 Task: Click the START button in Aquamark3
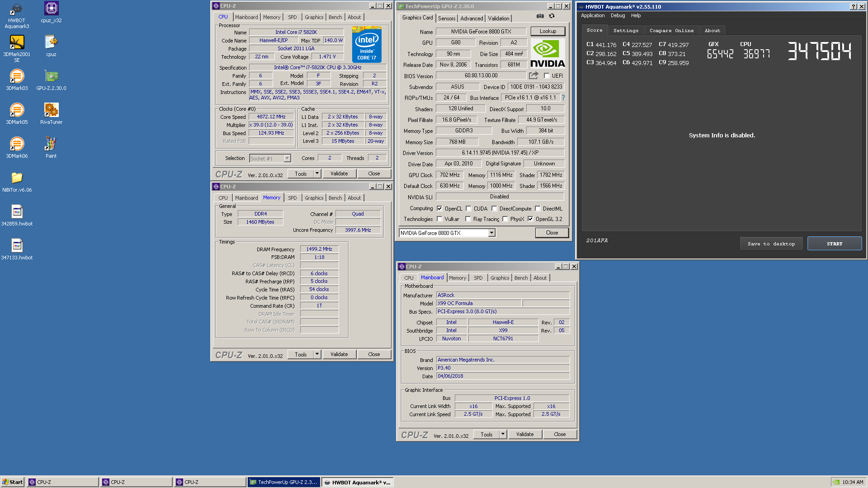pyautogui.click(x=835, y=244)
